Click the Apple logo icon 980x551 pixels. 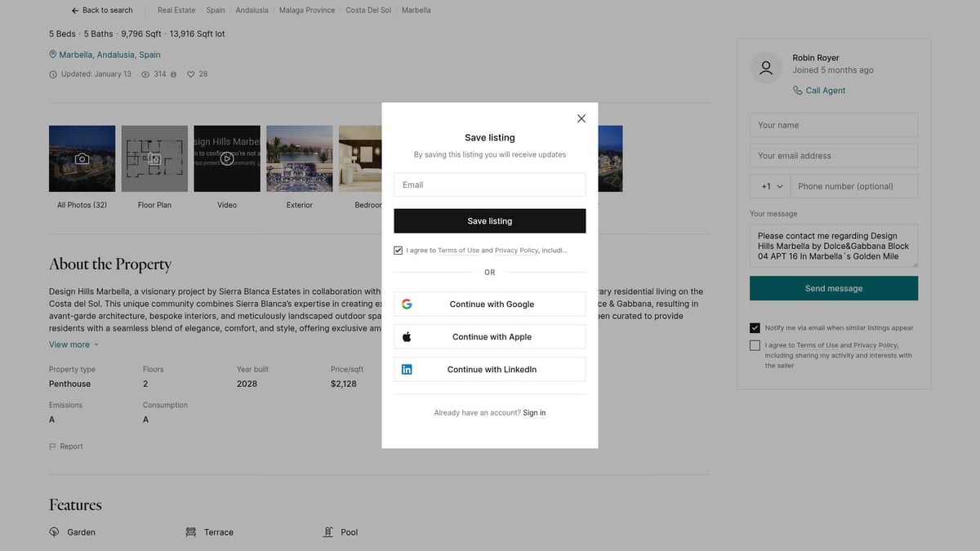(x=407, y=337)
